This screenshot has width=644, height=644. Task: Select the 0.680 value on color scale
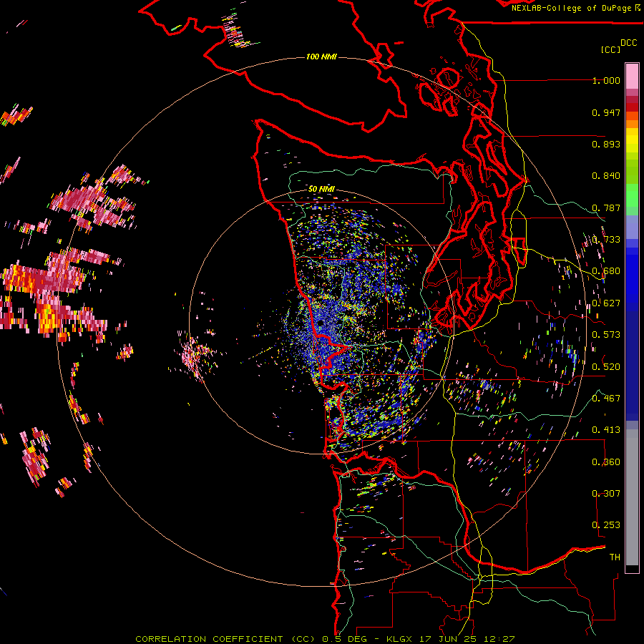pyautogui.click(x=606, y=271)
